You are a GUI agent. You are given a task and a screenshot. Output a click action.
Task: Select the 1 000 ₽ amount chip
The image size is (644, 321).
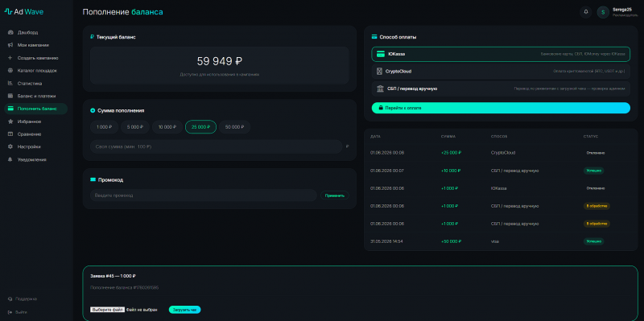click(105, 127)
